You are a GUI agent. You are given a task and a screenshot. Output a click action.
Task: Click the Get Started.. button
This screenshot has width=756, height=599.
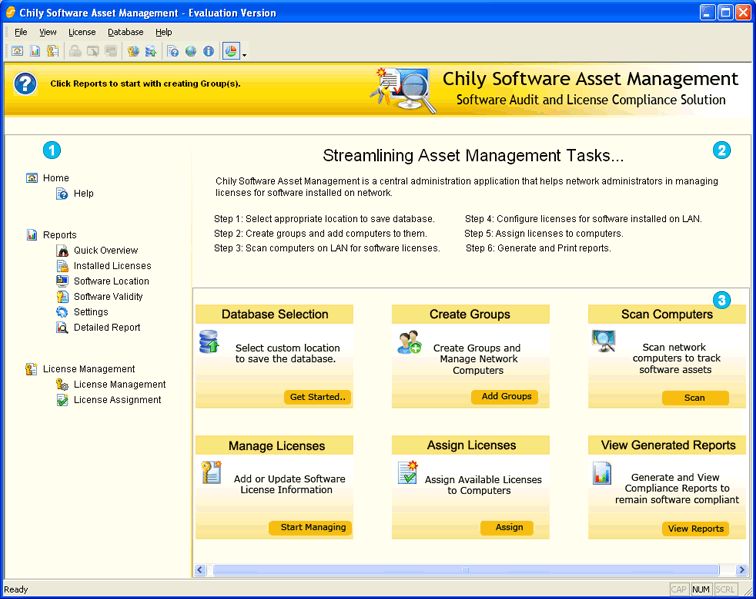point(317,397)
